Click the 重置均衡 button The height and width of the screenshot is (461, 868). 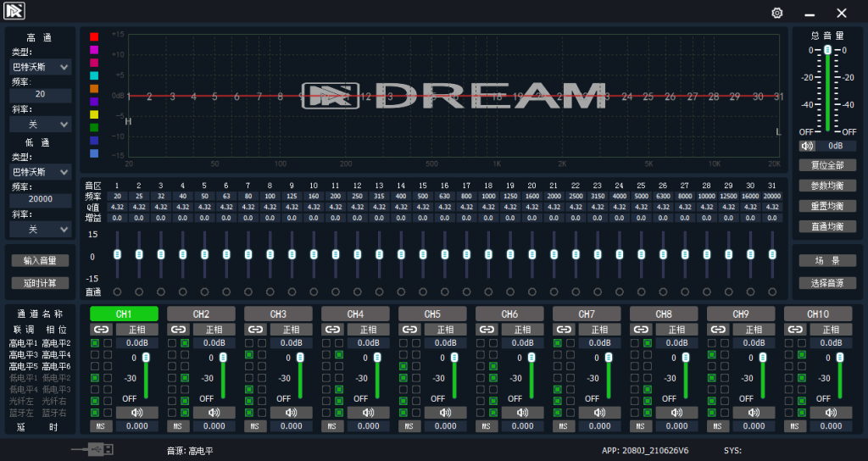(827, 206)
